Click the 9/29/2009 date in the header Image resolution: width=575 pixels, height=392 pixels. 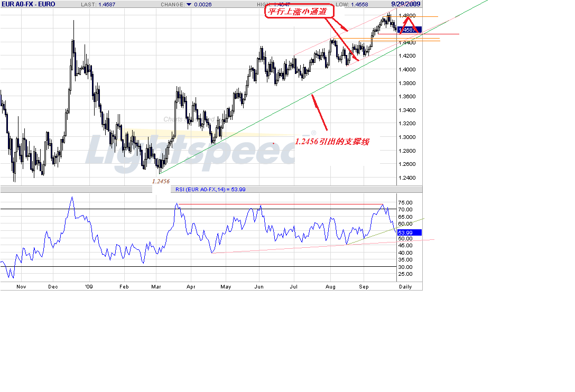coord(405,4)
